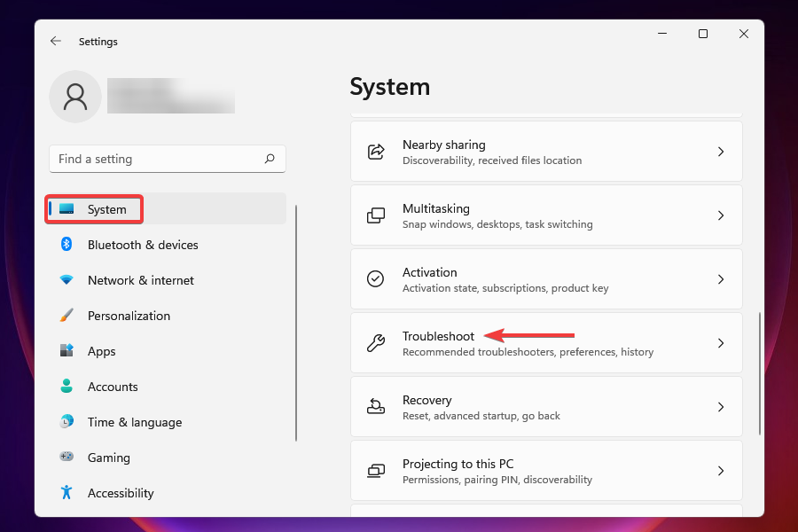Open Troubleshoot via its right chevron
798x532 pixels.
pyautogui.click(x=721, y=343)
